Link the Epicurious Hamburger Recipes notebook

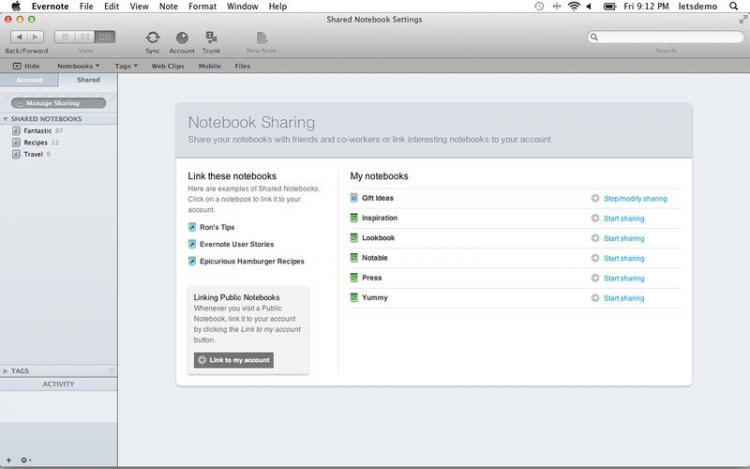(x=252, y=262)
